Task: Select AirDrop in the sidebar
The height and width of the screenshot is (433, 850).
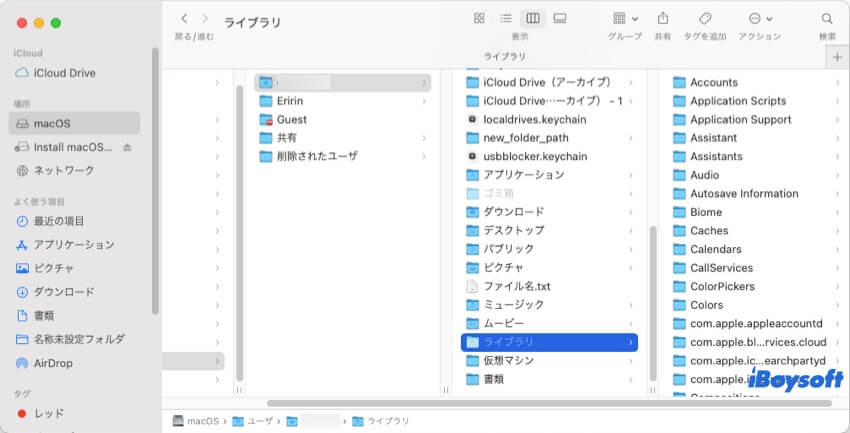Action: (52, 363)
